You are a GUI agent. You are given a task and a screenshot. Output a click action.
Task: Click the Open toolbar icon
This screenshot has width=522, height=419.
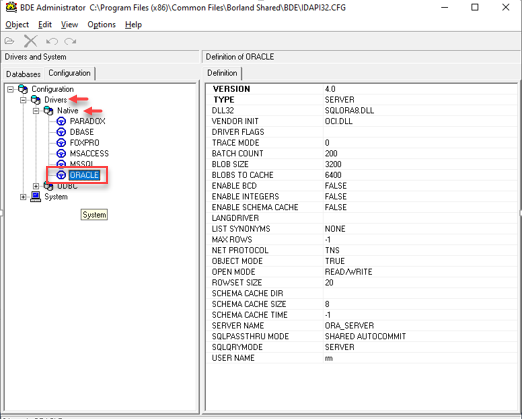tap(10, 41)
